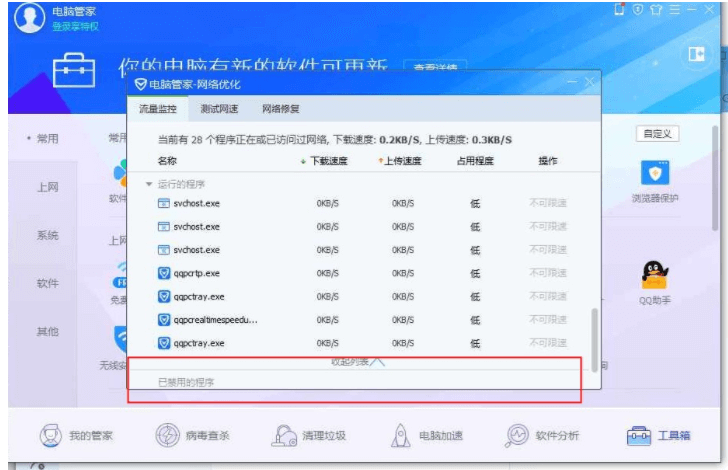Switch to 测试网速 tab
This screenshot has width=728, height=470.
(219, 109)
